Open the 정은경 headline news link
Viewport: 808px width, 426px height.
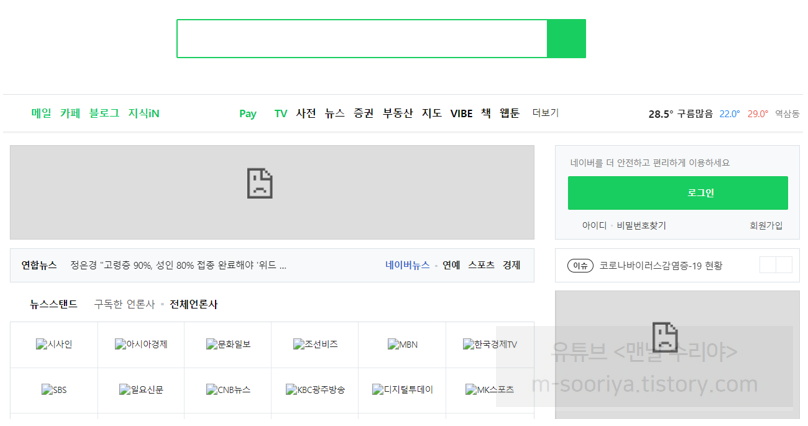click(178, 265)
